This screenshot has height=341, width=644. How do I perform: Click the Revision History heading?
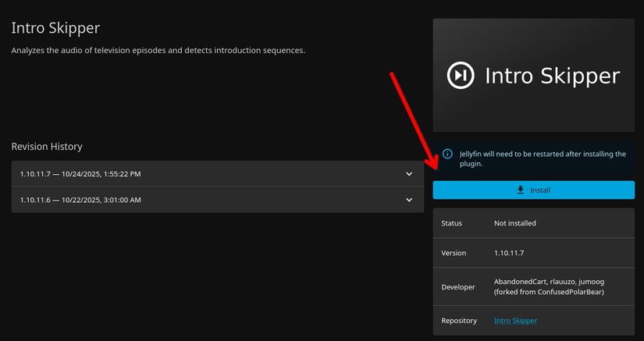(x=47, y=147)
